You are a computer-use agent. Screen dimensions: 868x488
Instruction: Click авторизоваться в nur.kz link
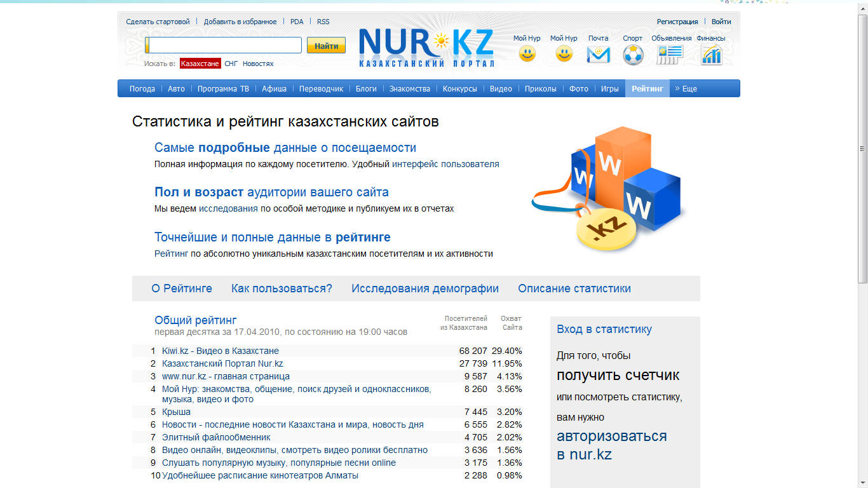point(612,445)
